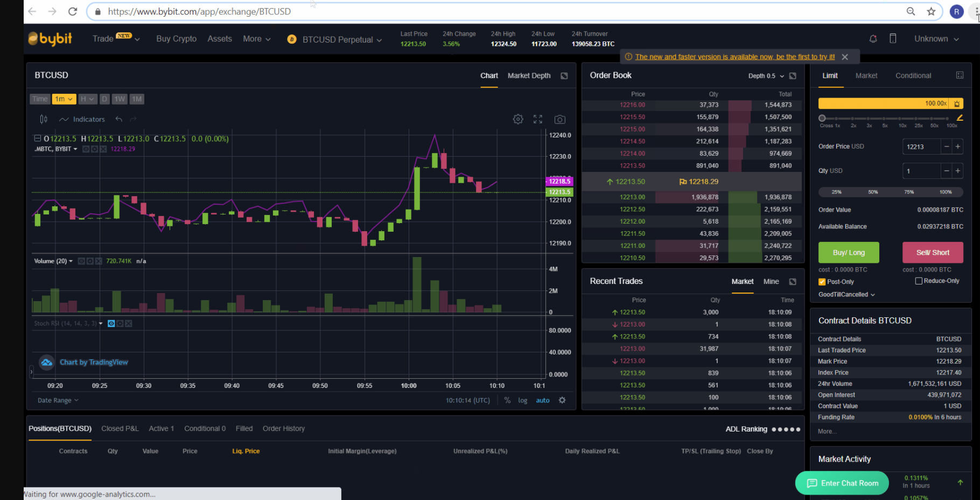
Task: Enable the Reduce-Only checkbox
Action: click(919, 280)
